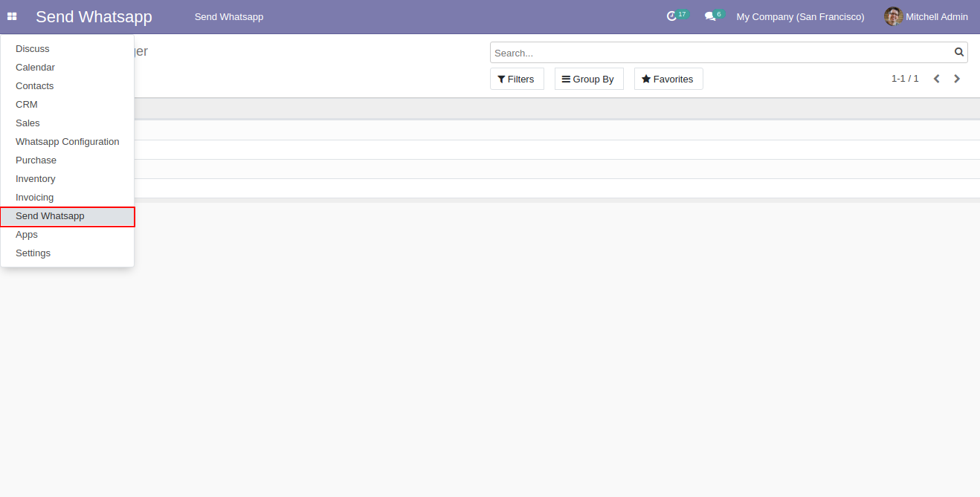Screen dimensions: 980x497
Task: Select Discuss in apps menu
Action: coord(67,48)
